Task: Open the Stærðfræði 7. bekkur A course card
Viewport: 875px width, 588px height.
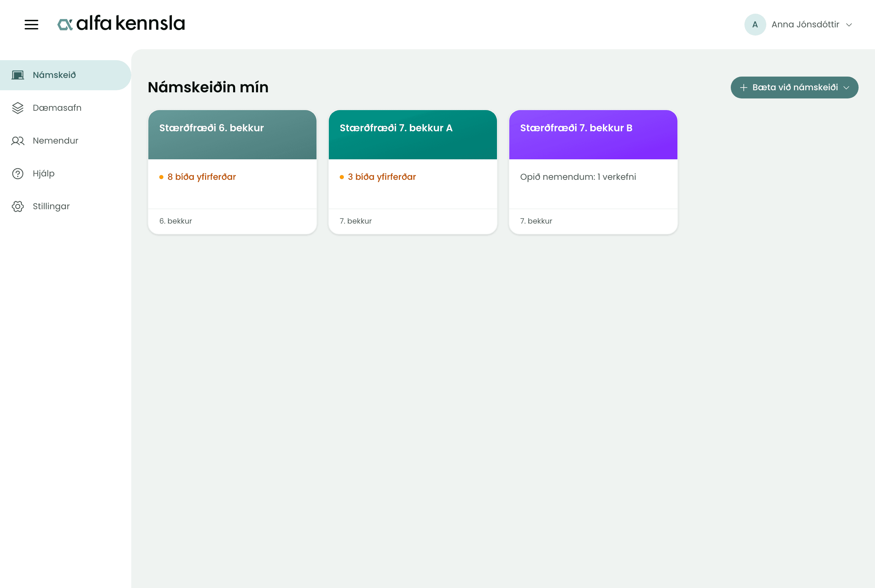Action: click(x=413, y=172)
